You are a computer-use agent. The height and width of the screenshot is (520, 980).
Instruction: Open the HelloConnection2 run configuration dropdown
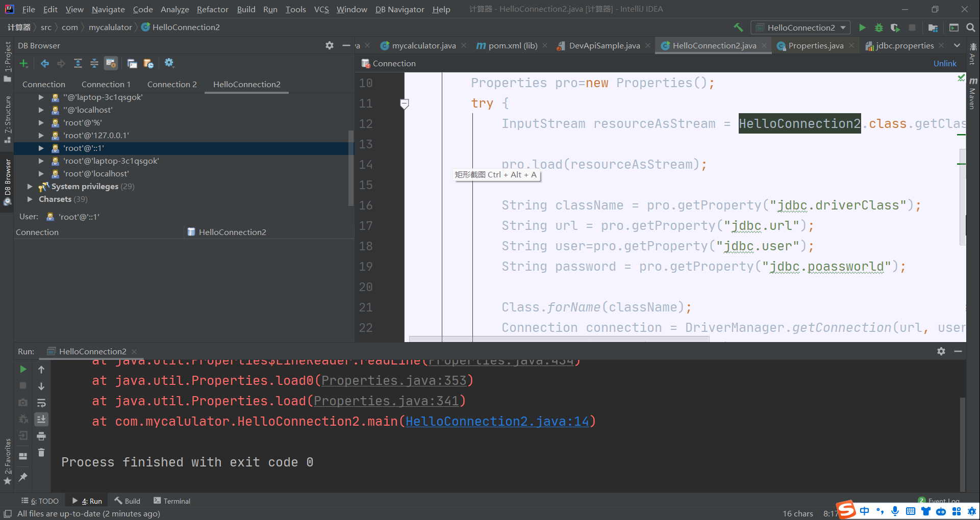click(801, 28)
